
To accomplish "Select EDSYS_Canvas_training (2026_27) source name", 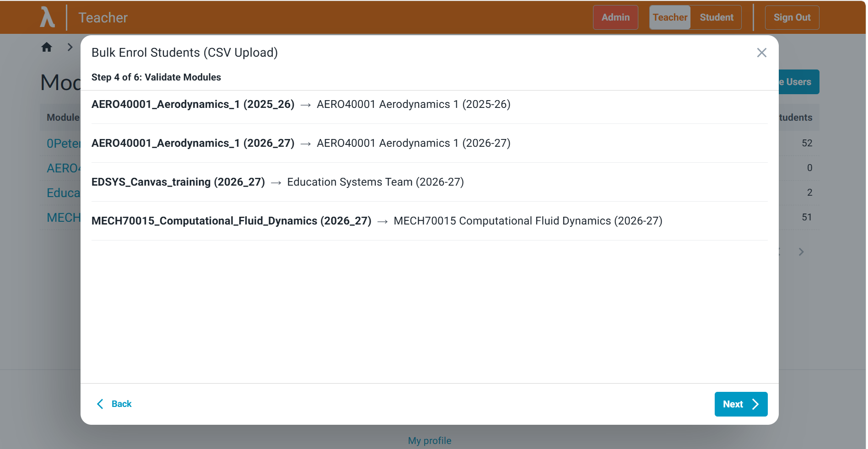I will point(178,182).
